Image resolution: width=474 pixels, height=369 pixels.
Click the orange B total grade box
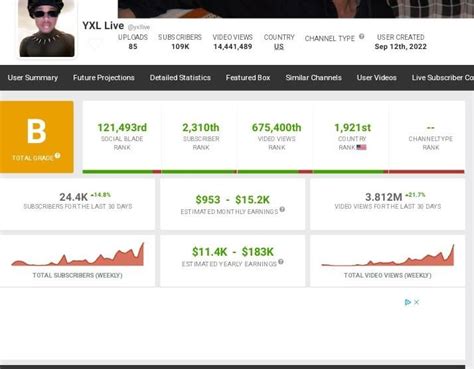(x=37, y=137)
